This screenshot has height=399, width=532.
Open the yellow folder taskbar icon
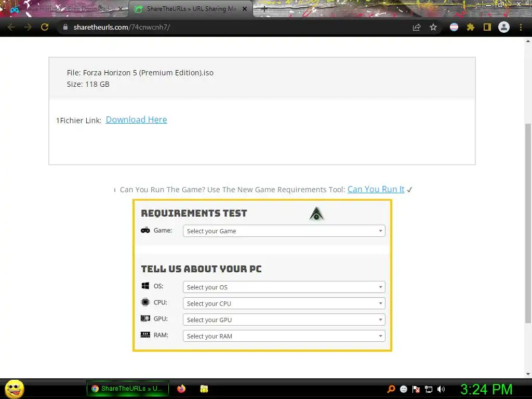pos(204,389)
